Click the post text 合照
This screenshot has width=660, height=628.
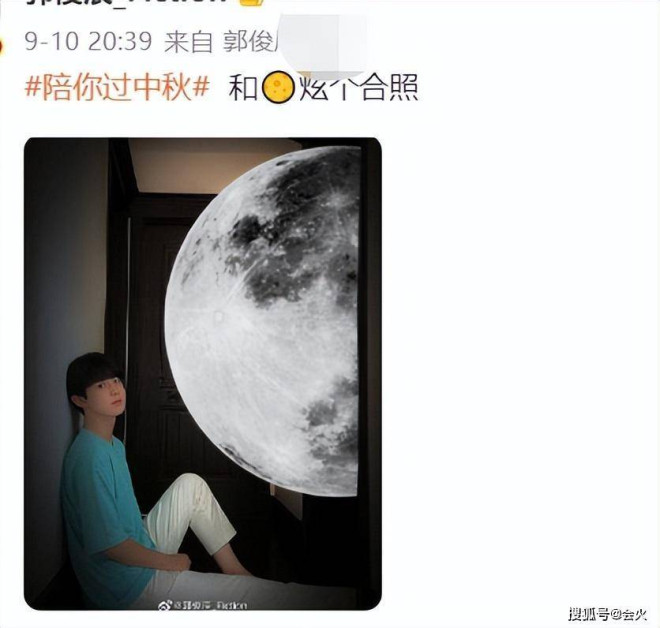390,88
